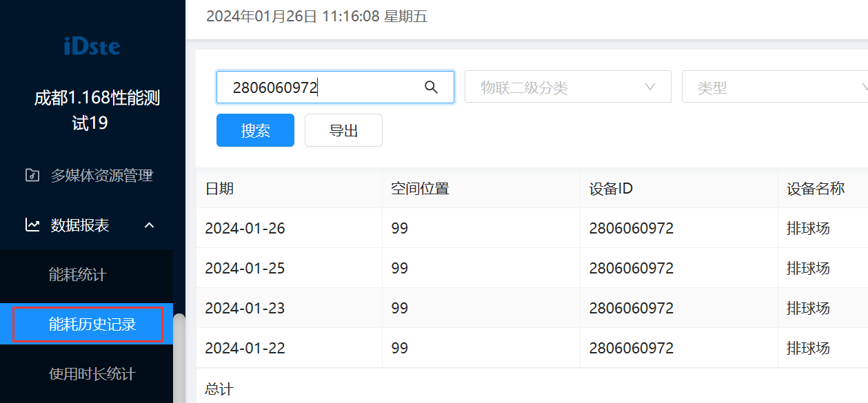Click the 空间位置 column header
This screenshot has height=403, width=868.
420,188
